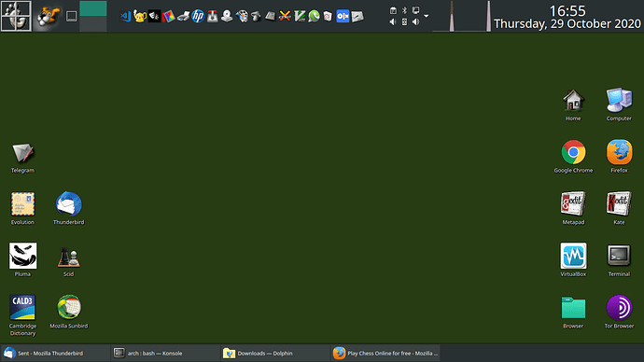
Task: Open clipboard tray icon
Action: (x=393, y=10)
